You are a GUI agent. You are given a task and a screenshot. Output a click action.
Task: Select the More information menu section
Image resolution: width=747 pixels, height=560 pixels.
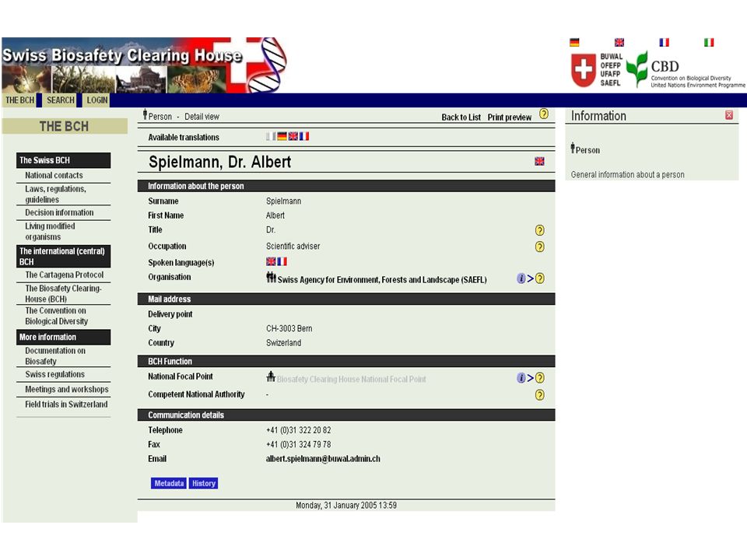click(x=63, y=337)
